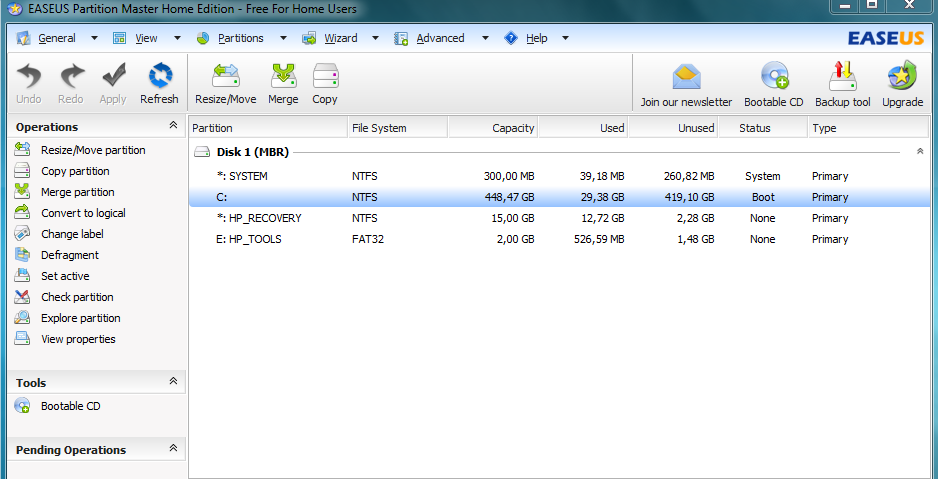Image resolution: width=938 pixels, height=479 pixels.
Task: Click Resize/Move partition operation link
Action: click(93, 150)
